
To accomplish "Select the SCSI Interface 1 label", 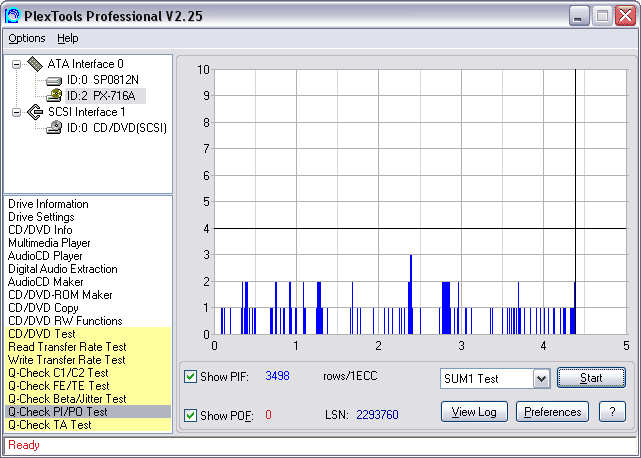I will pyautogui.click(x=87, y=112).
